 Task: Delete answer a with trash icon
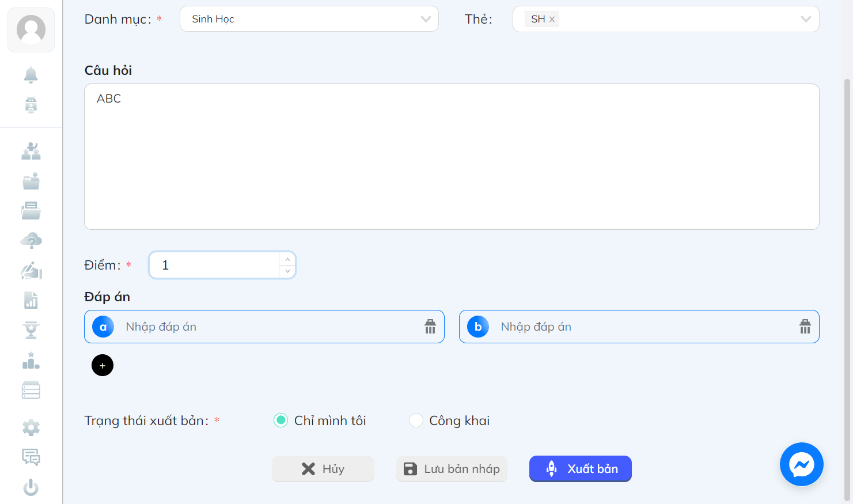point(430,327)
